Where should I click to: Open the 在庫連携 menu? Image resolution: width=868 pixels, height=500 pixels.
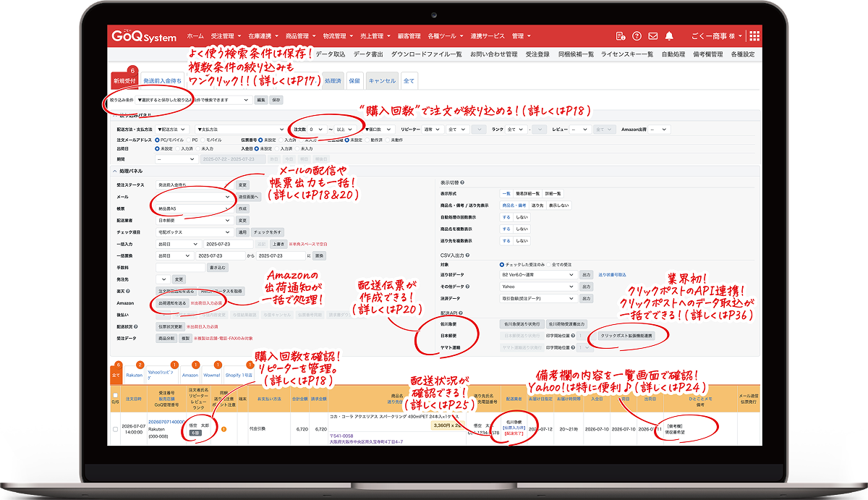point(261,36)
